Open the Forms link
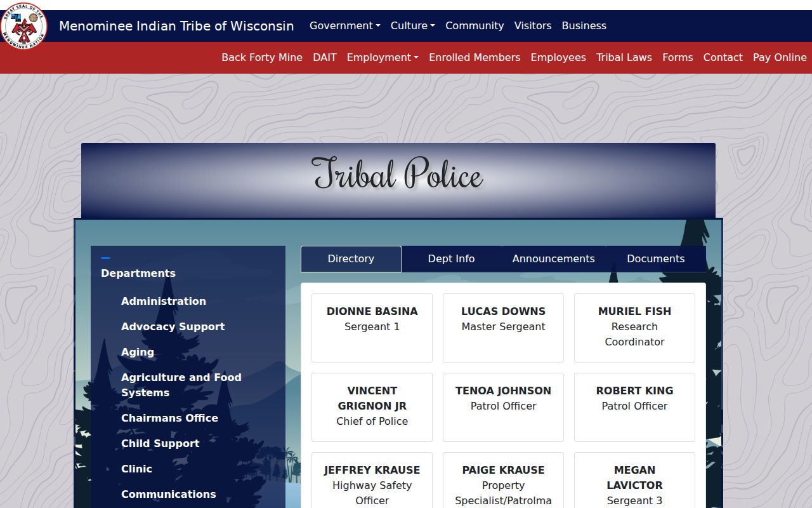 tap(678, 57)
